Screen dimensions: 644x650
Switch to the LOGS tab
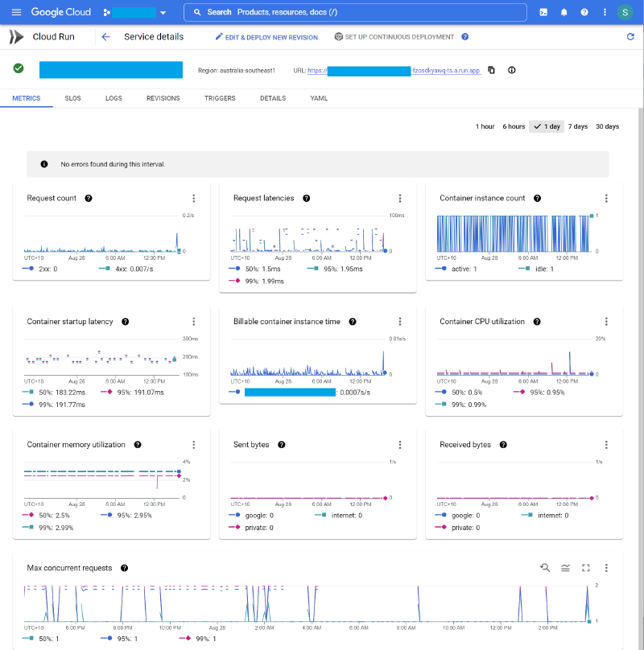coord(114,97)
